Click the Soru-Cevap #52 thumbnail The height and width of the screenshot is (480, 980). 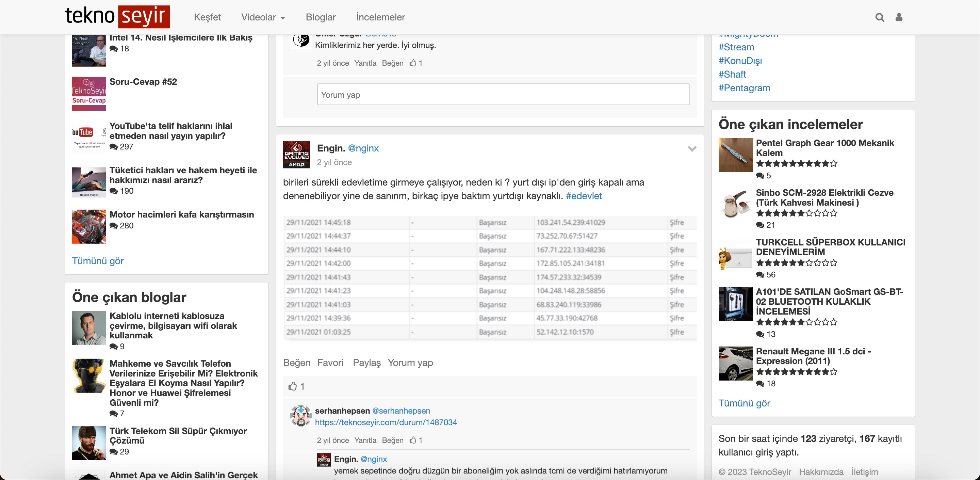89,94
